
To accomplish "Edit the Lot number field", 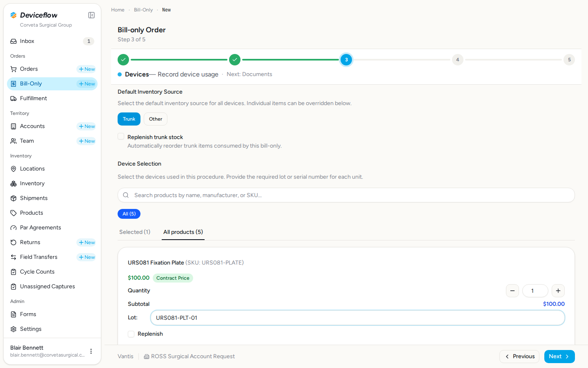I will point(358,318).
